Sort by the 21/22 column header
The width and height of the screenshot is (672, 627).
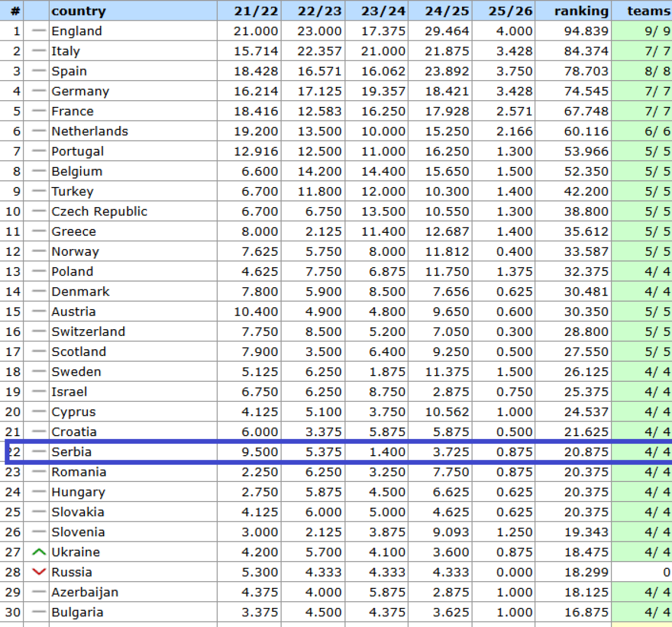255,11
